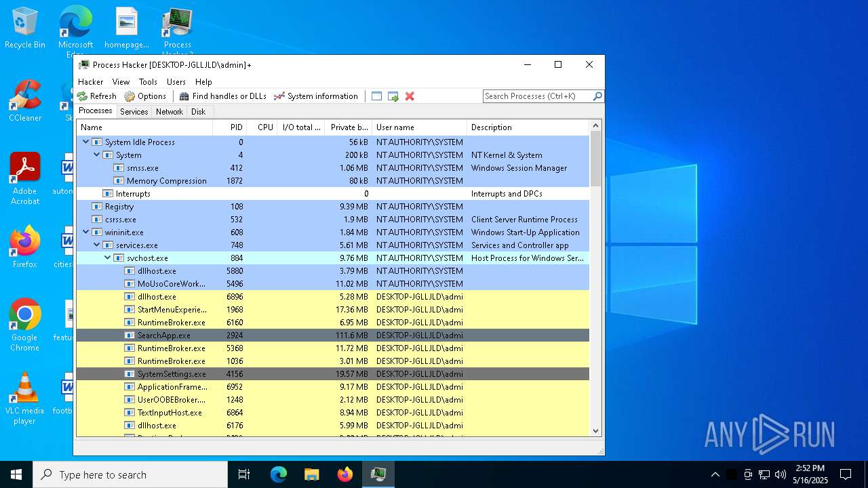868x488 pixels.
Task: Collapse the System process node
Action: click(x=97, y=155)
